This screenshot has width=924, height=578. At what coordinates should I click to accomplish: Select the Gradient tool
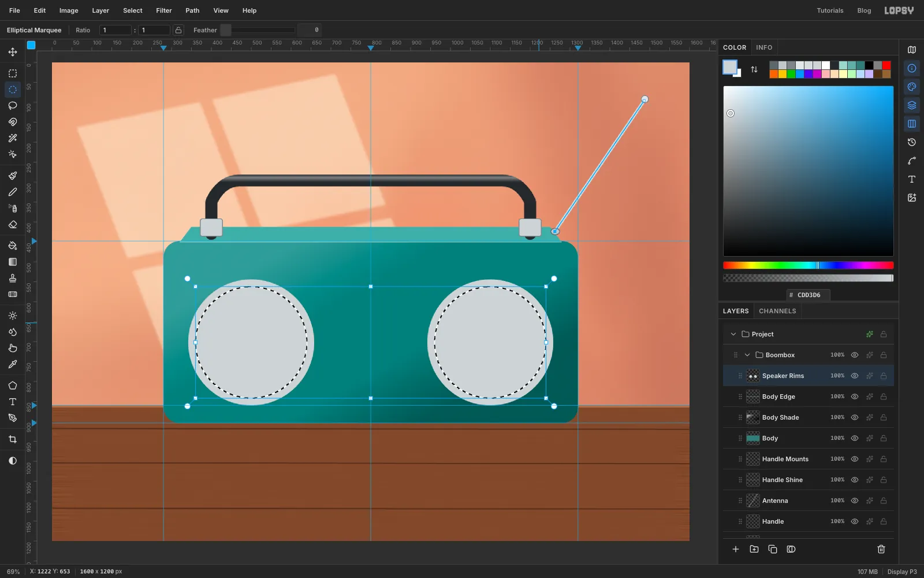[13, 262]
